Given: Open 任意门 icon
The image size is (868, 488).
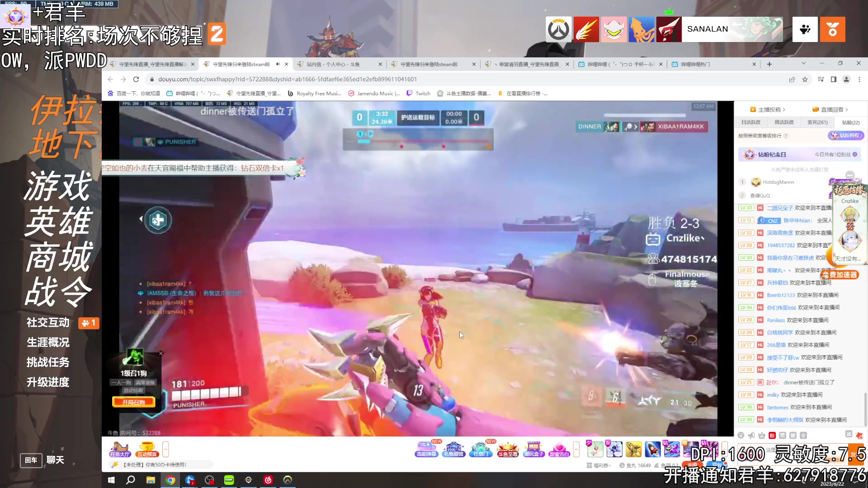Looking at the screenshot, I should 480,449.
